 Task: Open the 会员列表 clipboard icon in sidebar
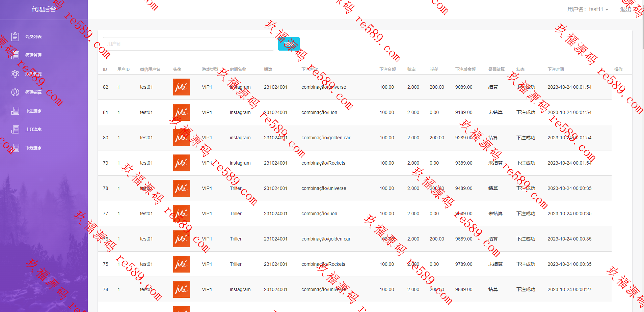point(15,36)
